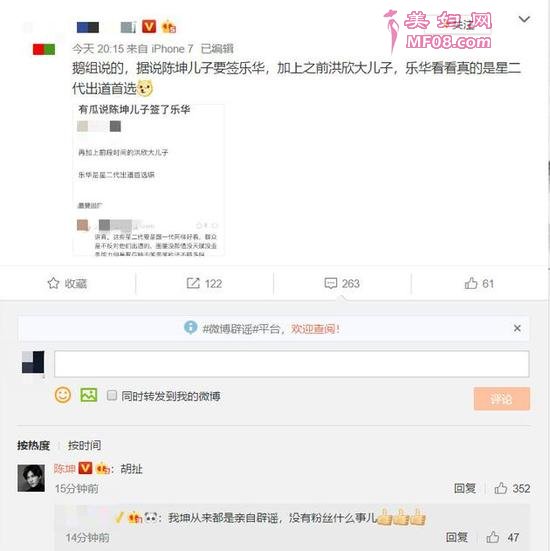Image resolution: width=550 pixels, height=551 pixels.
Task: Expand the post options chevron at top right
Action: coord(524,19)
